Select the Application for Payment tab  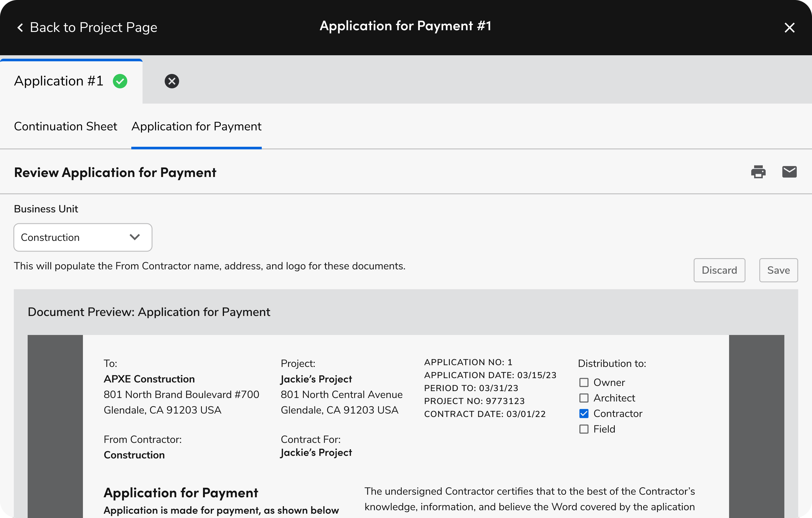coord(196,126)
